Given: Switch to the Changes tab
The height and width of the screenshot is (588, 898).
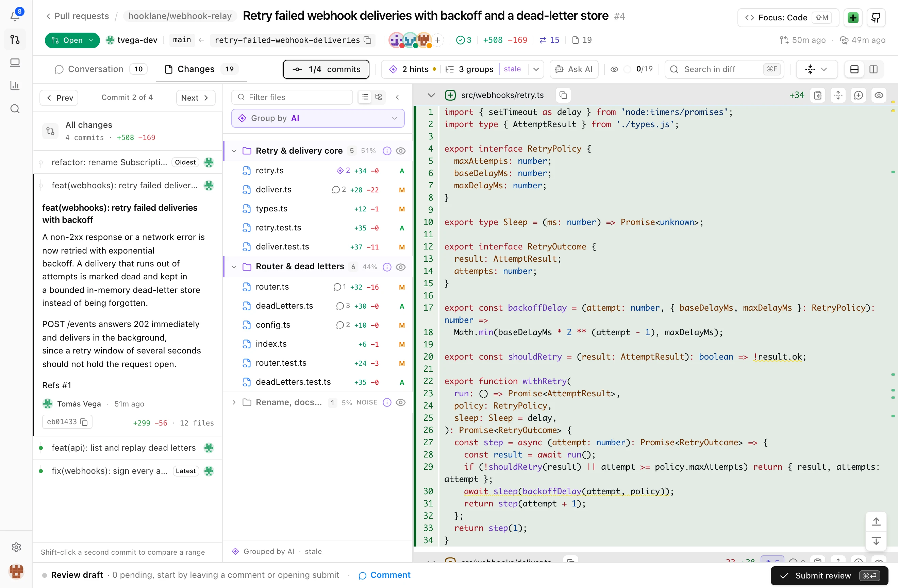Looking at the screenshot, I should 201,69.
